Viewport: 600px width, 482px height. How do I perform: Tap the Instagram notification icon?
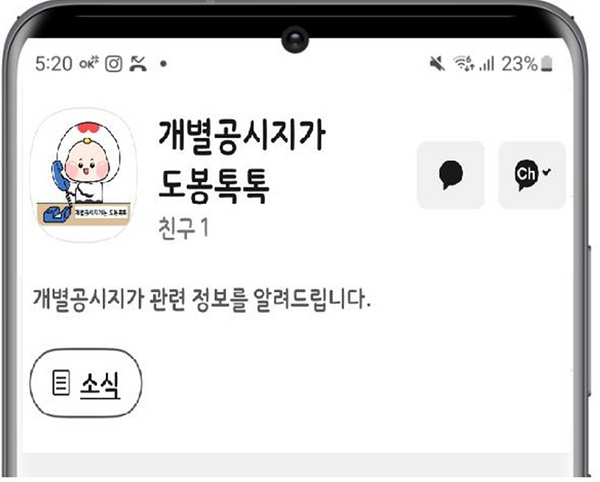tap(114, 64)
